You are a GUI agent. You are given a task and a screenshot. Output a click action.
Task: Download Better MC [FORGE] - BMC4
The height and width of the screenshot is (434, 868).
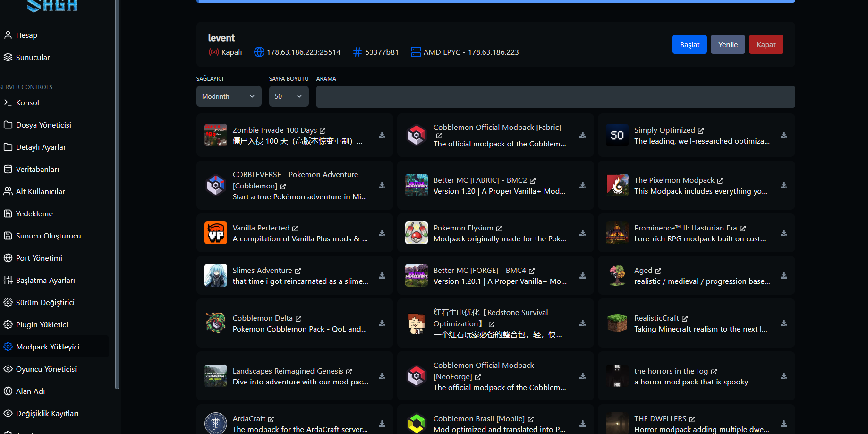pos(583,276)
